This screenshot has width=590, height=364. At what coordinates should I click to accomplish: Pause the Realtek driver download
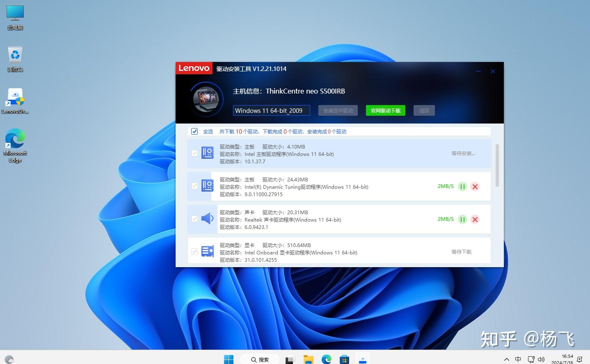click(x=462, y=219)
